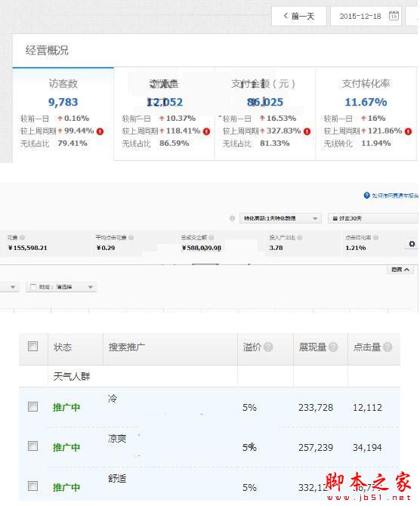Viewport: 420px width, 506px height.
Task: Click the 3.78 ROI value
Action: 276,248
